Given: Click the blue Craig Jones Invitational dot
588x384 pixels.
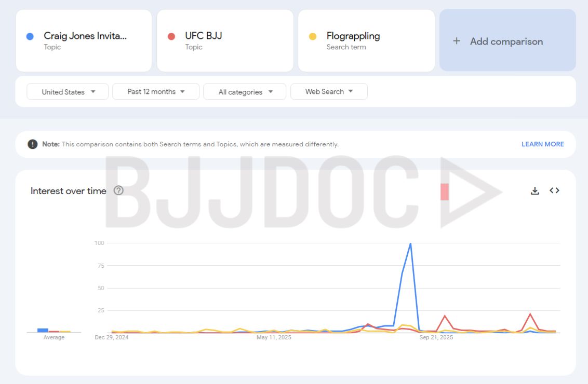Looking at the screenshot, I should point(30,36).
